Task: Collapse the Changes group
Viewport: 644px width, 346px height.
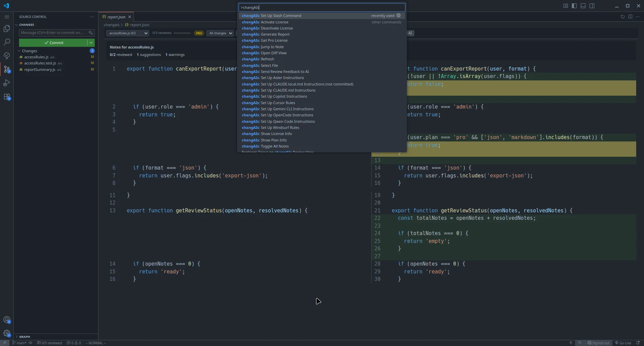Action: coord(29,51)
